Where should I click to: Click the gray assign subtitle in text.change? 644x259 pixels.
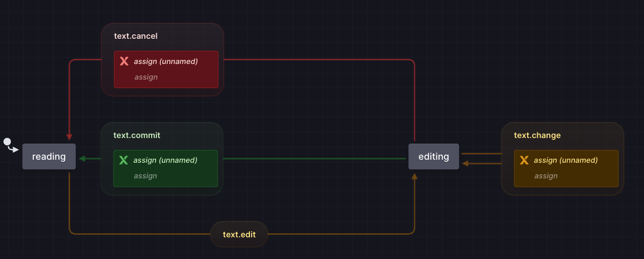(x=546, y=176)
